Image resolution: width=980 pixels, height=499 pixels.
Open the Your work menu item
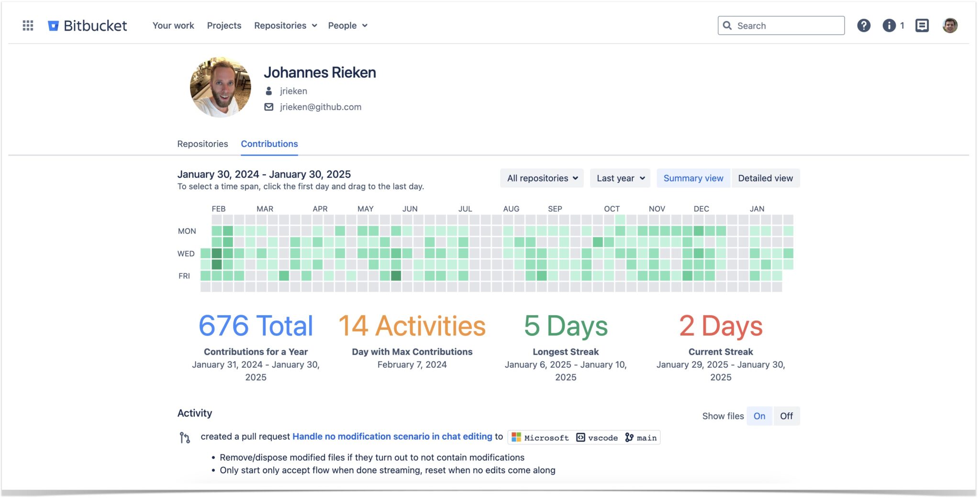point(173,25)
